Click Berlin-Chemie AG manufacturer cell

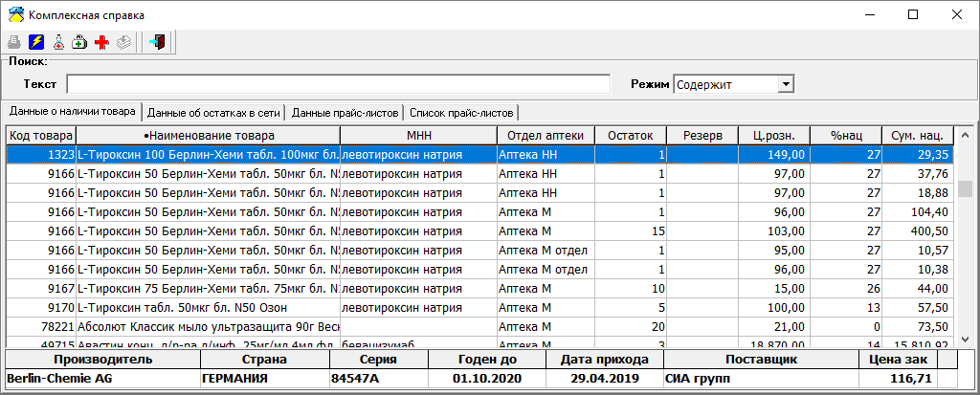click(x=102, y=378)
